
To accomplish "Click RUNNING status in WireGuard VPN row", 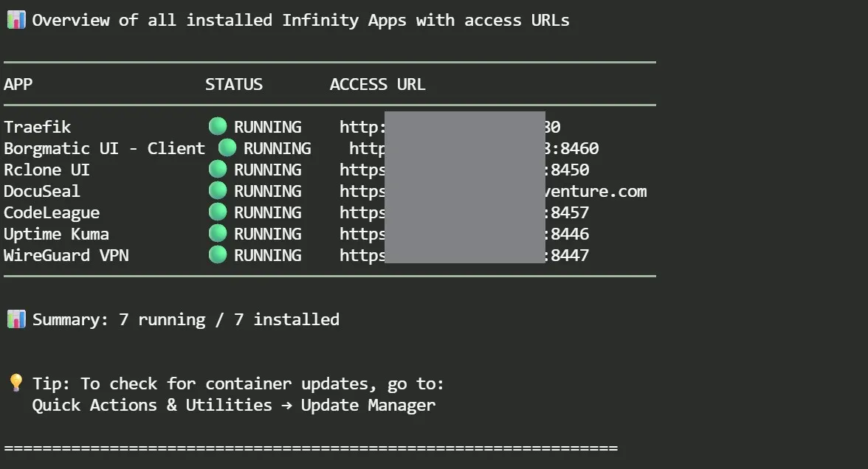I will [x=267, y=255].
